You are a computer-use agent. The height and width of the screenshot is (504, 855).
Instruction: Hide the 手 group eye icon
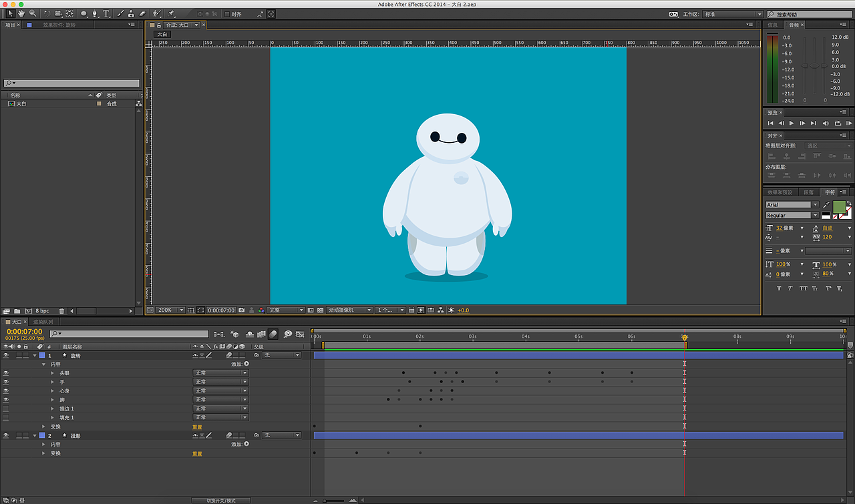point(6,382)
